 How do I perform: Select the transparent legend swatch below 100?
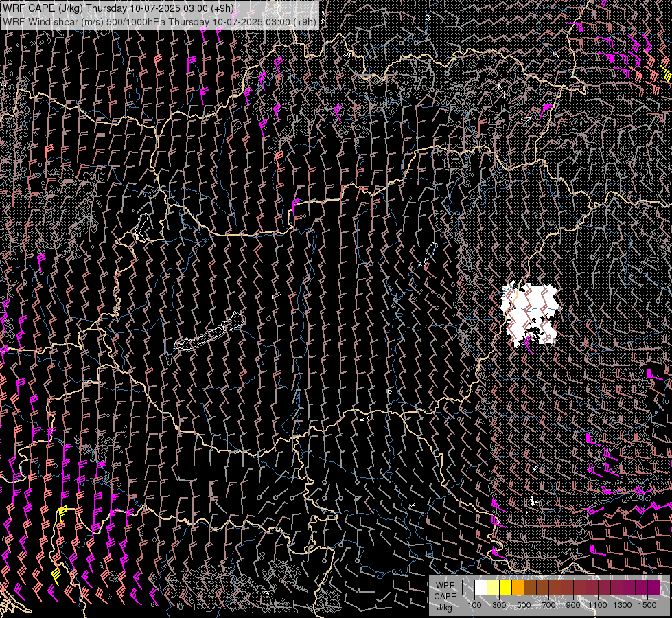[468, 588]
